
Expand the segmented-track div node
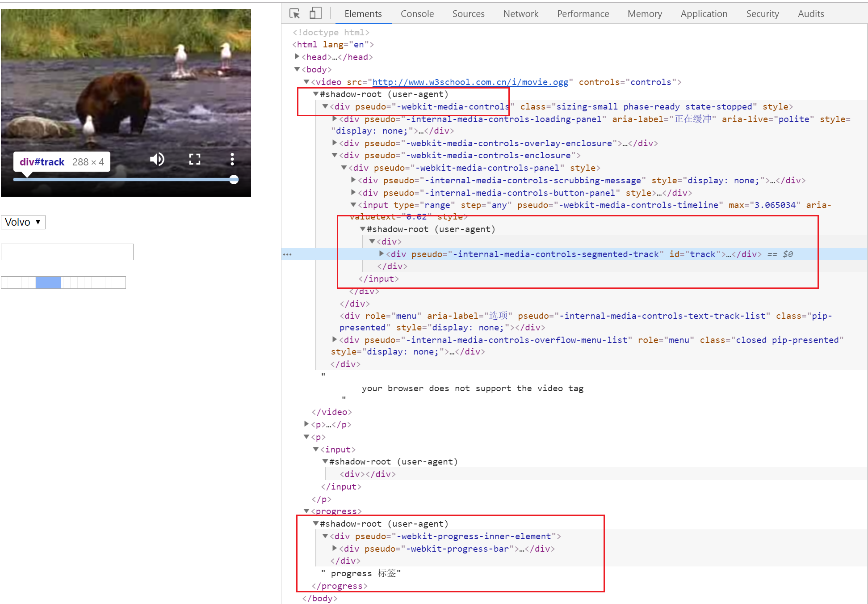pyautogui.click(x=382, y=253)
